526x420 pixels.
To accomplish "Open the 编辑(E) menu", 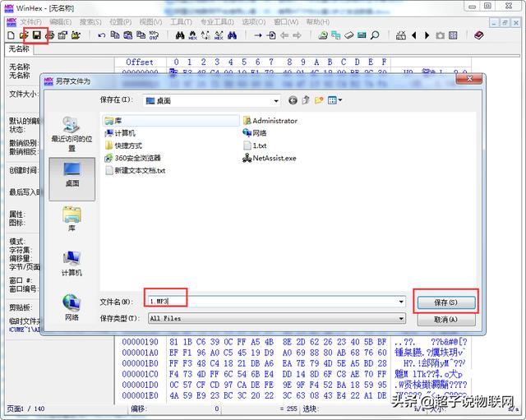I will coord(60,22).
